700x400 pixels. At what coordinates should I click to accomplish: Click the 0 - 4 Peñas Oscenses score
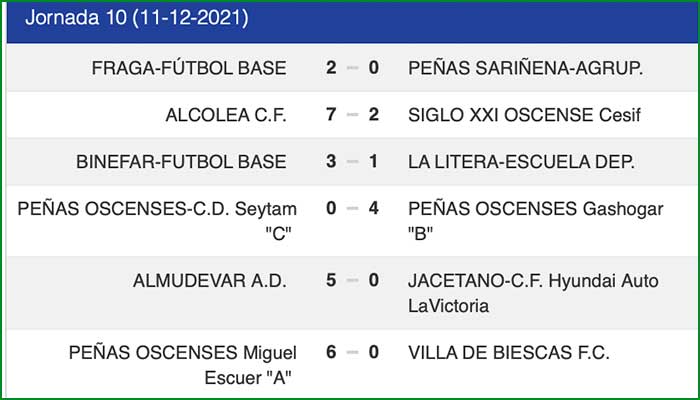[x=352, y=208]
